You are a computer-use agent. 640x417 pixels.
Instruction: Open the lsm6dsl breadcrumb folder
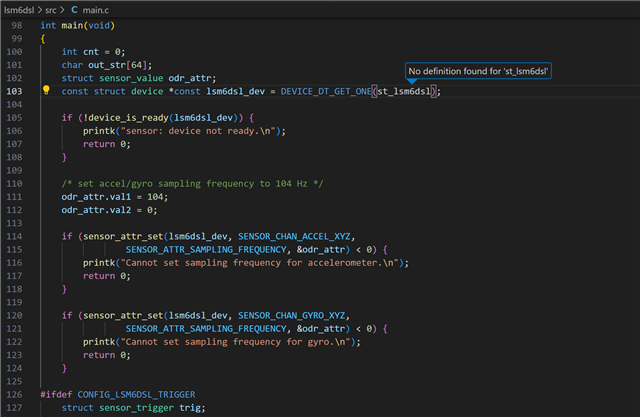(17, 9)
